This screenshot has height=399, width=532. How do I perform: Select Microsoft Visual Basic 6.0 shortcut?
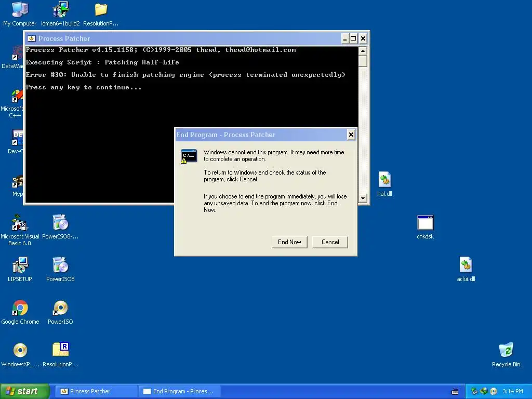(x=20, y=230)
